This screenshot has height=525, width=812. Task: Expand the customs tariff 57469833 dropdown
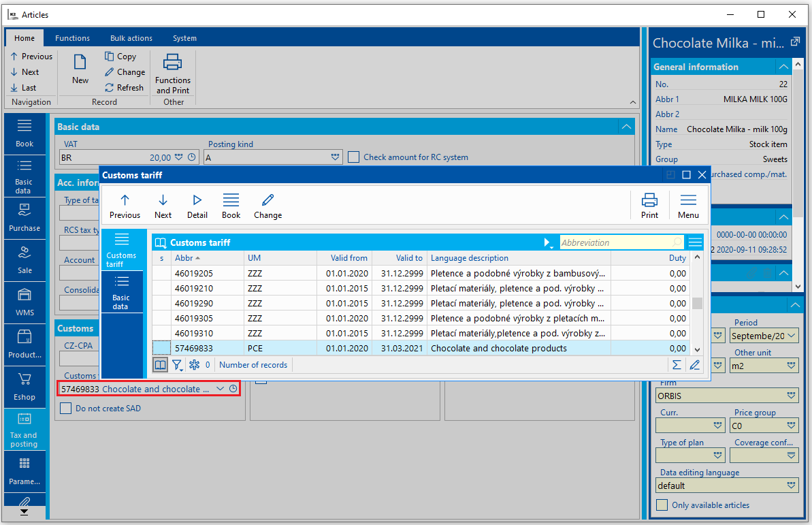coord(220,389)
